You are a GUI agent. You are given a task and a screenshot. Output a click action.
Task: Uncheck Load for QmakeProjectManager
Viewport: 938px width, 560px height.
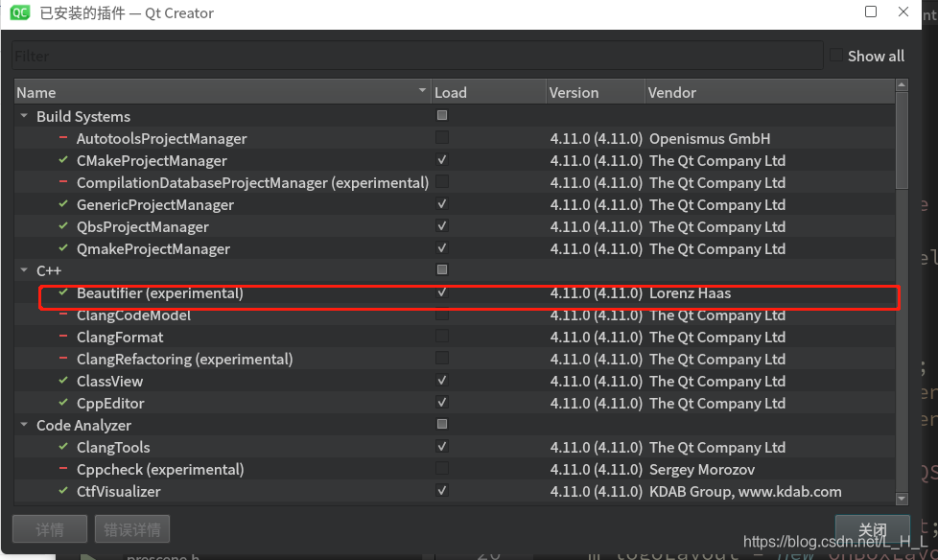(442, 247)
